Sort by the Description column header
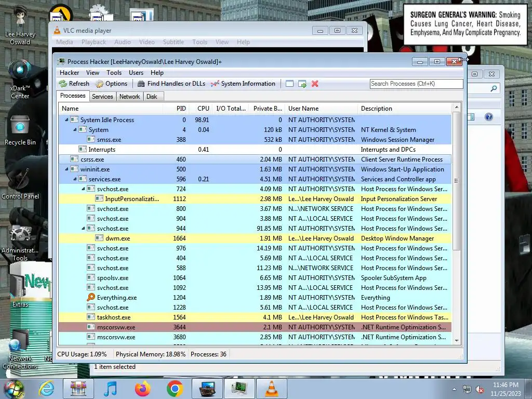Viewport: 532px width, 399px height. [x=405, y=109]
